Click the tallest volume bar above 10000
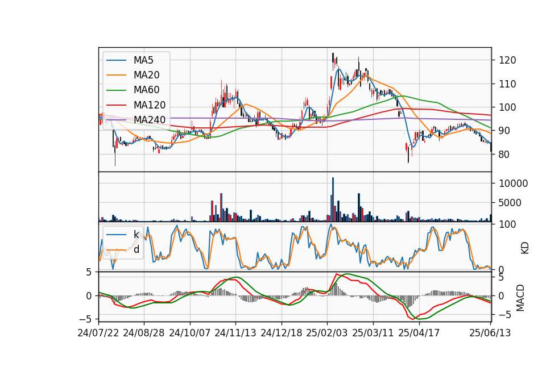Viewport: 546px width, 392px height. pos(333,199)
